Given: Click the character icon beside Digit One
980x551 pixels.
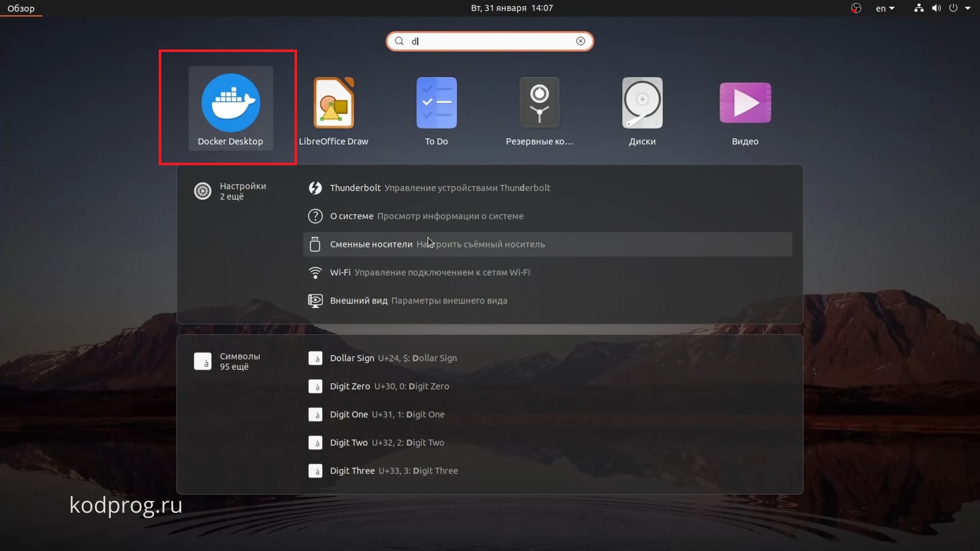Looking at the screenshot, I should point(315,414).
